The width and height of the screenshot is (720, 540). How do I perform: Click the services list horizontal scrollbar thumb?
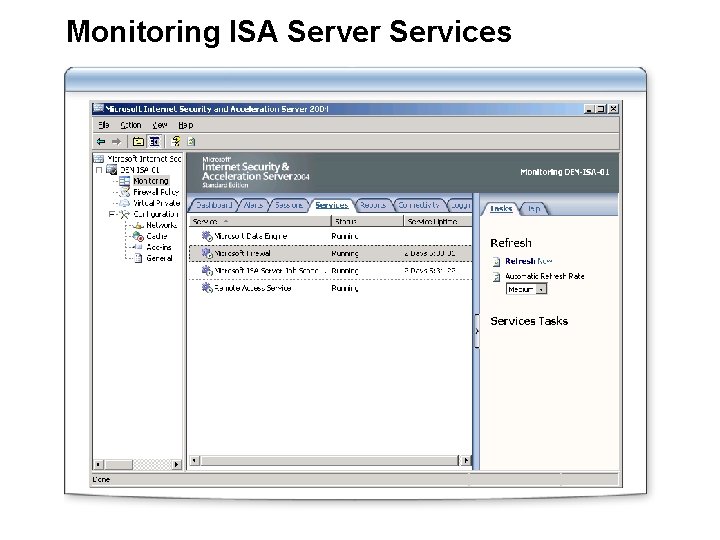pyautogui.click(x=330, y=461)
